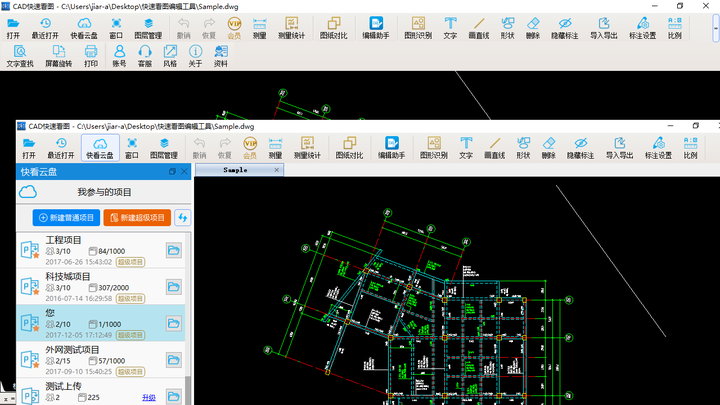Click 屏幕旋转 in the back window
The width and height of the screenshot is (720, 405).
click(58, 56)
